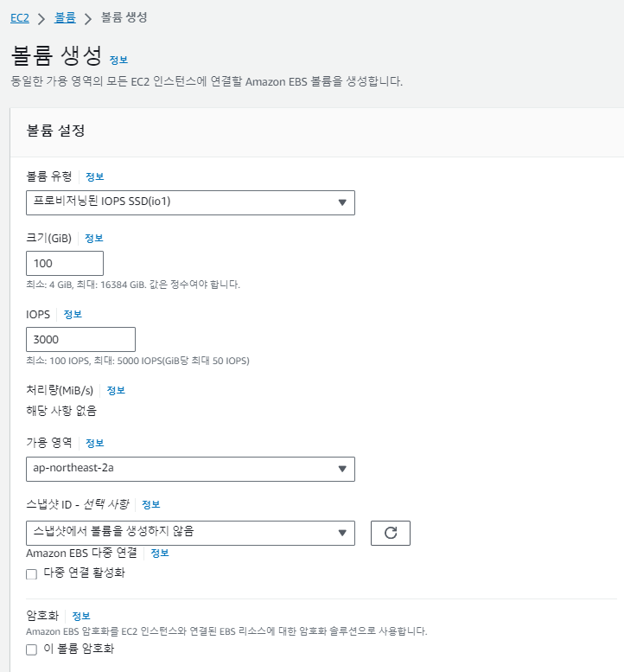Check the 이 볼륨 암호화 checkbox
The image size is (624, 672).
32,650
